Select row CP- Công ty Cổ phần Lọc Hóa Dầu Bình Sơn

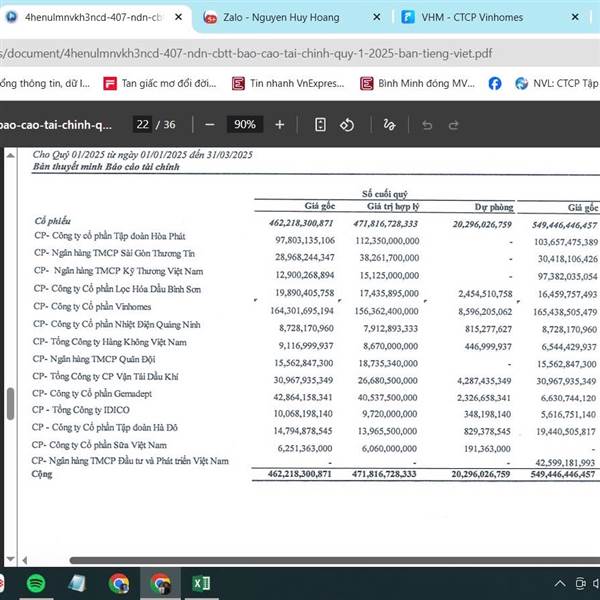(x=117, y=289)
